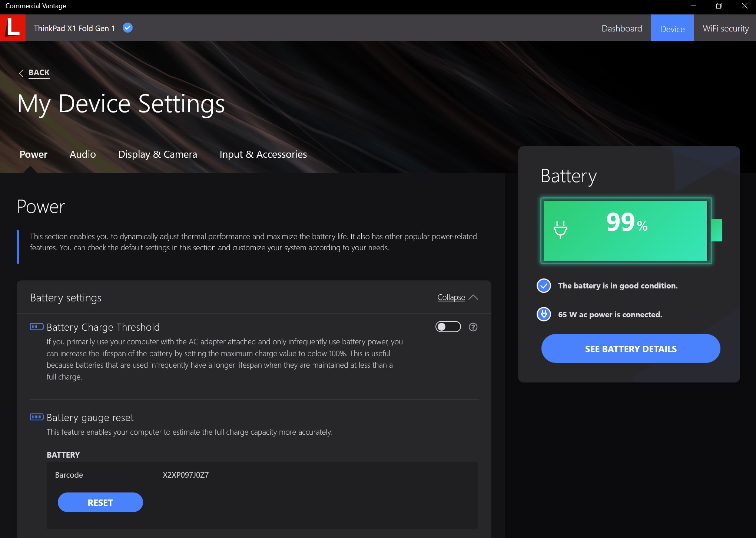
Task: Open Input & Accessories tab
Action: [263, 154]
